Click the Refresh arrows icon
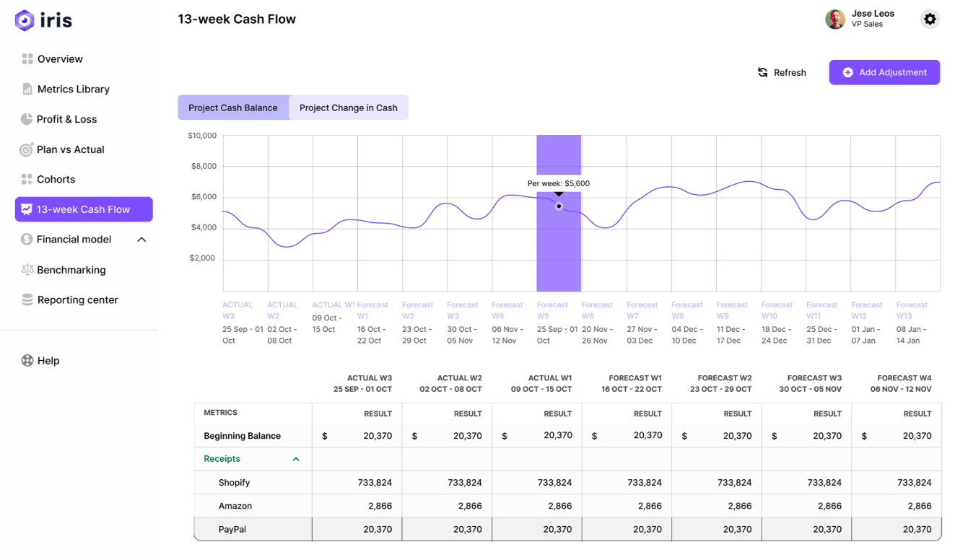Viewport: 955px width, 560px height. pyautogui.click(x=762, y=72)
